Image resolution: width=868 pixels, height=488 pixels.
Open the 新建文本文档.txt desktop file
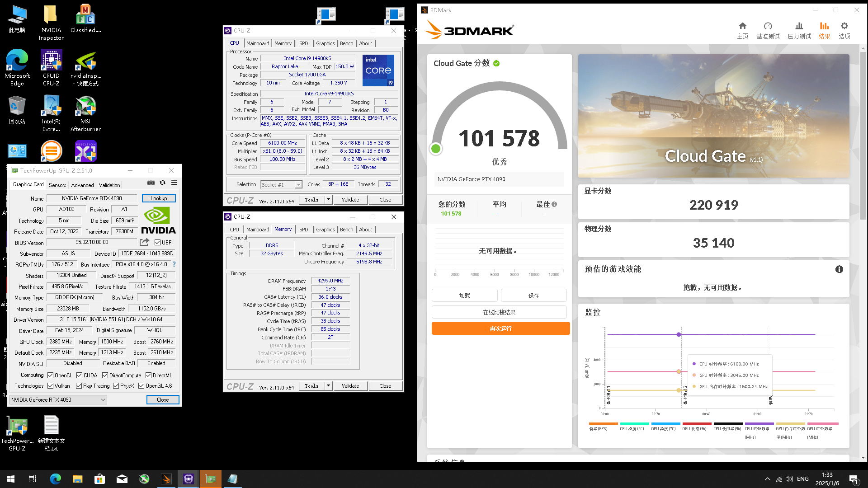pos(51,434)
